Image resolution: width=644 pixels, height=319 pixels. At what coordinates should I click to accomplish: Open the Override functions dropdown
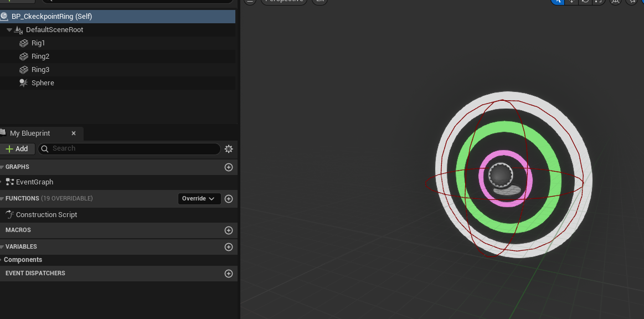tap(199, 199)
